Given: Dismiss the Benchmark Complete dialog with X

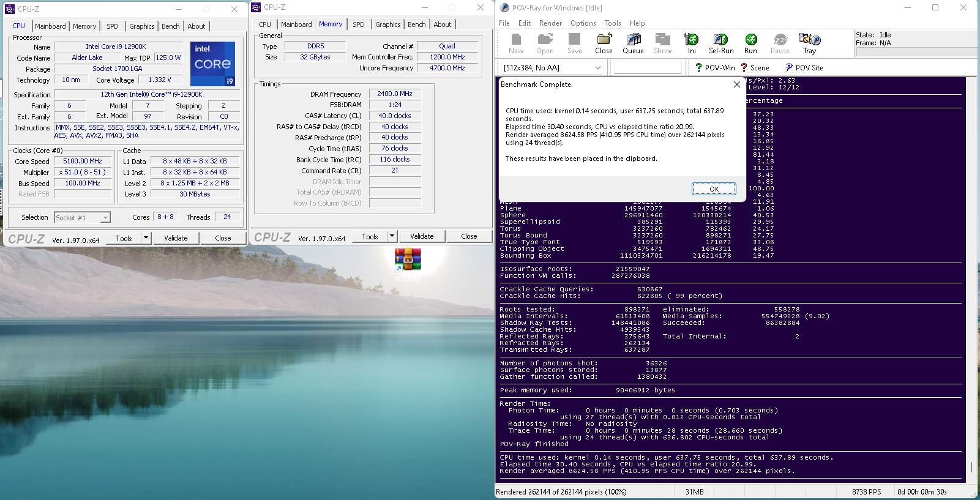Looking at the screenshot, I should tap(737, 84).
